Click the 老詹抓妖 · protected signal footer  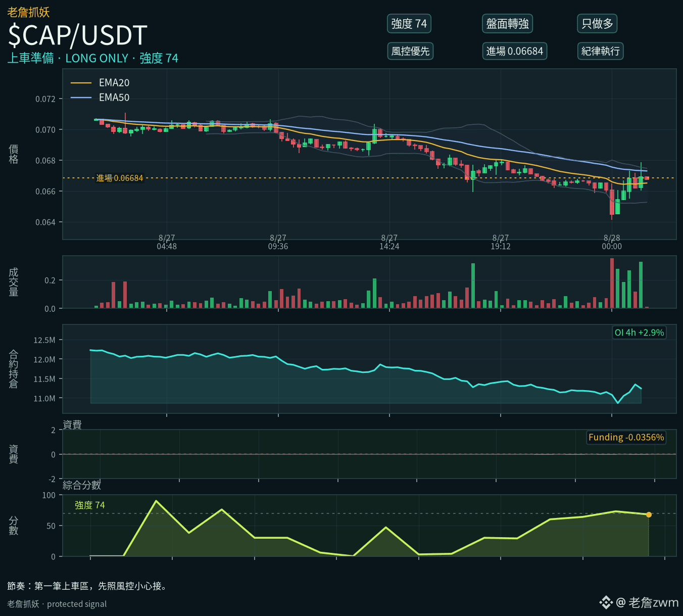point(57,604)
